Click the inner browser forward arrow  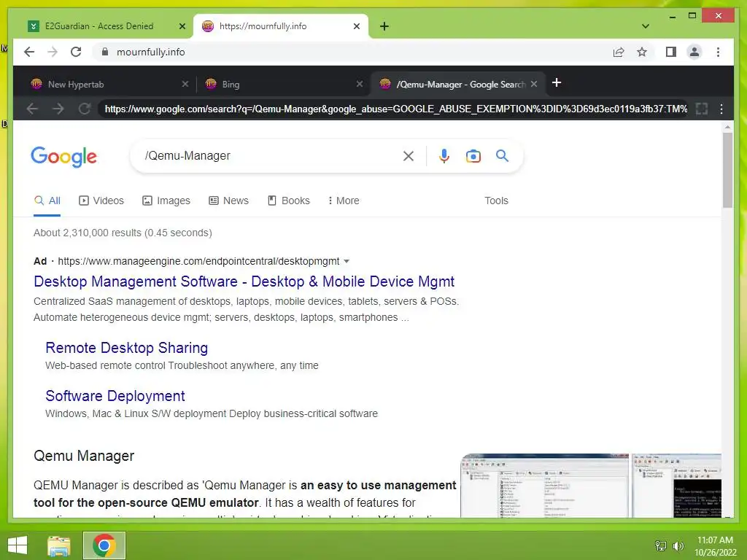coord(58,109)
